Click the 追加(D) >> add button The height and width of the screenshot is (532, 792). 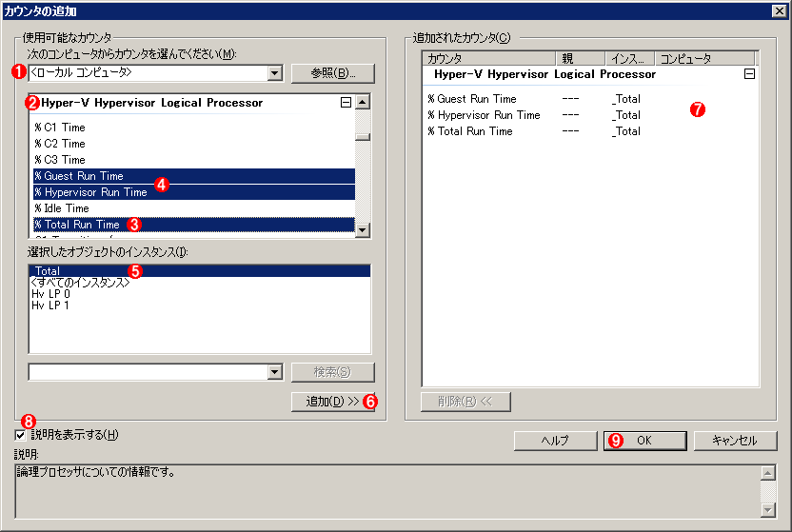point(333,402)
